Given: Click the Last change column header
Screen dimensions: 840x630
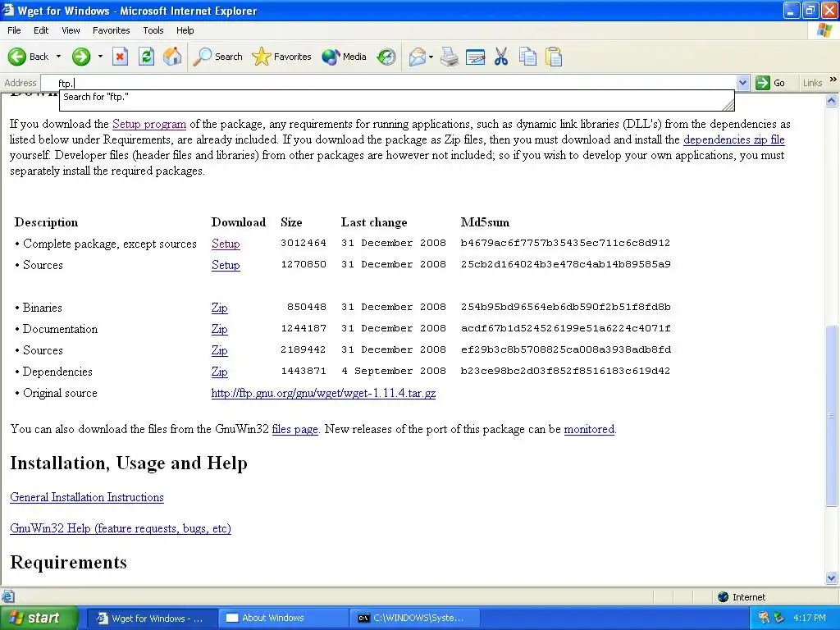Looking at the screenshot, I should (374, 222).
